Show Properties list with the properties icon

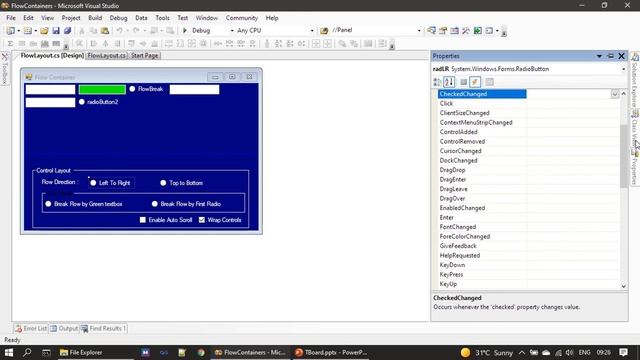(x=463, y=82)
